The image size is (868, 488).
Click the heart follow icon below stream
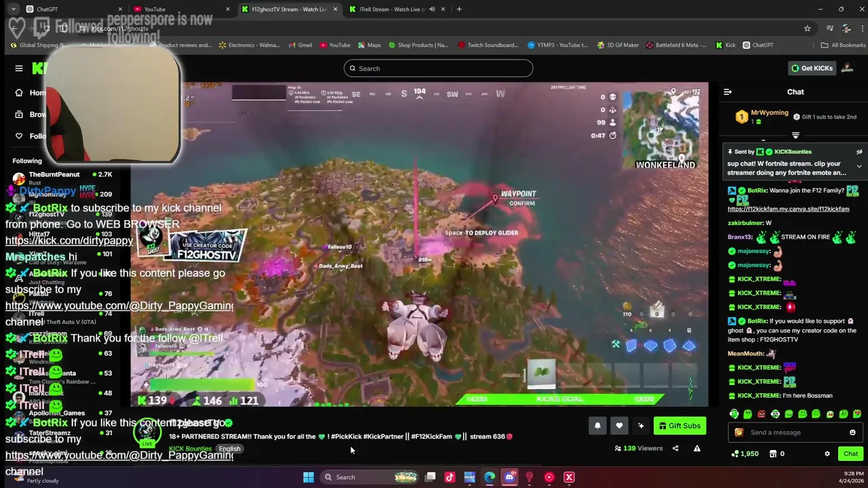point(619,426)
